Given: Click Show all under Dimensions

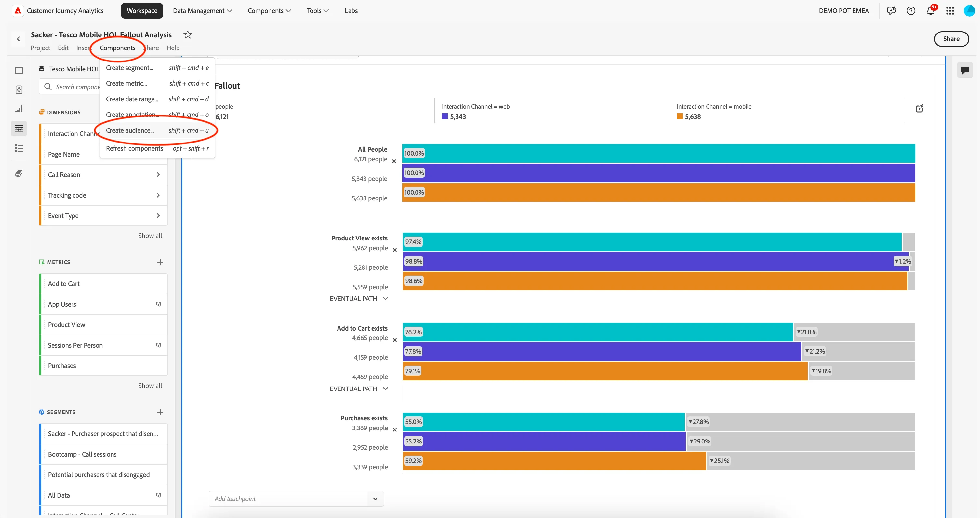Looking at the screenshot, I should click(x=150, y=236).
